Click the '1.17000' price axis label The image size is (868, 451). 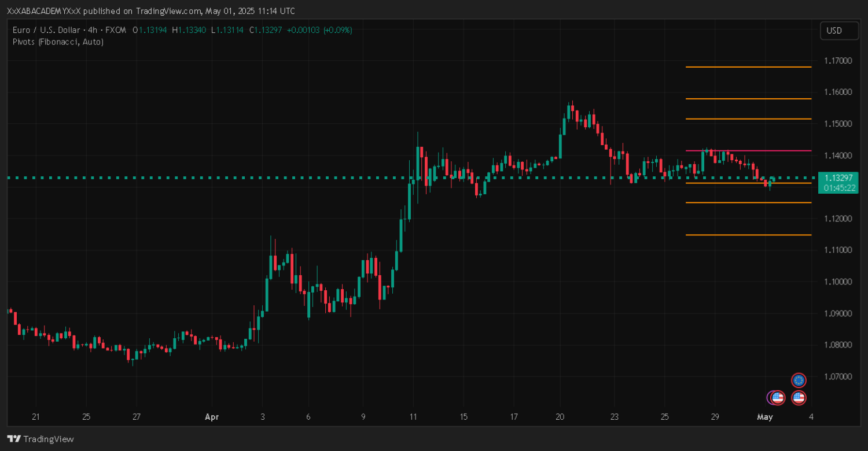tap(838, 61)
